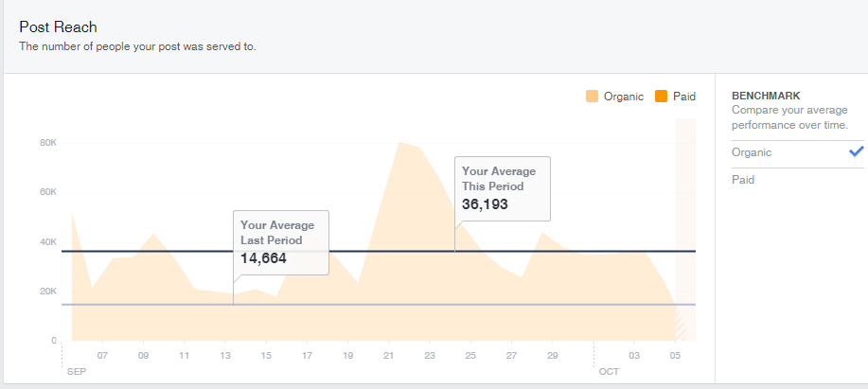Toggle the Paid legend color swatch
Viewport: 868px width, 389px height.
click(661, 97)
